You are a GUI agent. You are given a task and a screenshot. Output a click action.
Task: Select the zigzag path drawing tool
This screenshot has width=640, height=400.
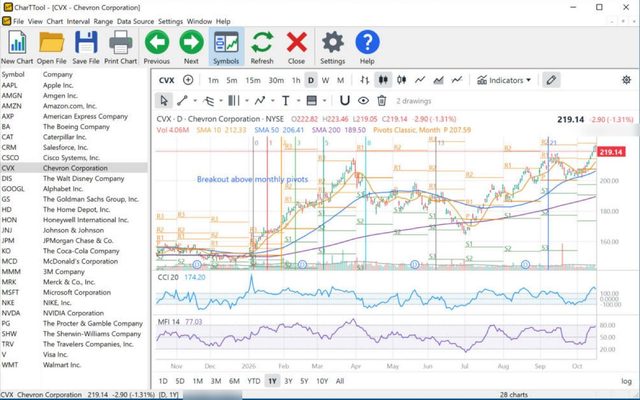[x=260, y=100]
